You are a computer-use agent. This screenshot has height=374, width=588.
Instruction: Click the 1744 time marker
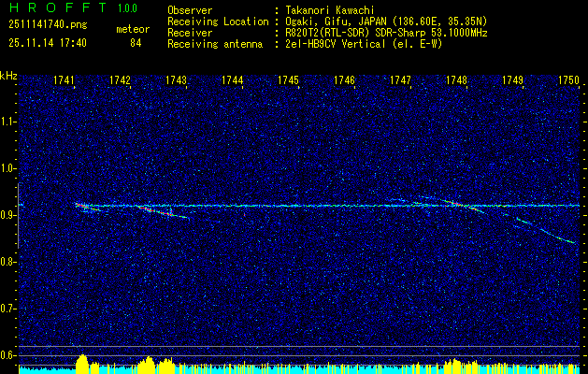tap(233, 79)
